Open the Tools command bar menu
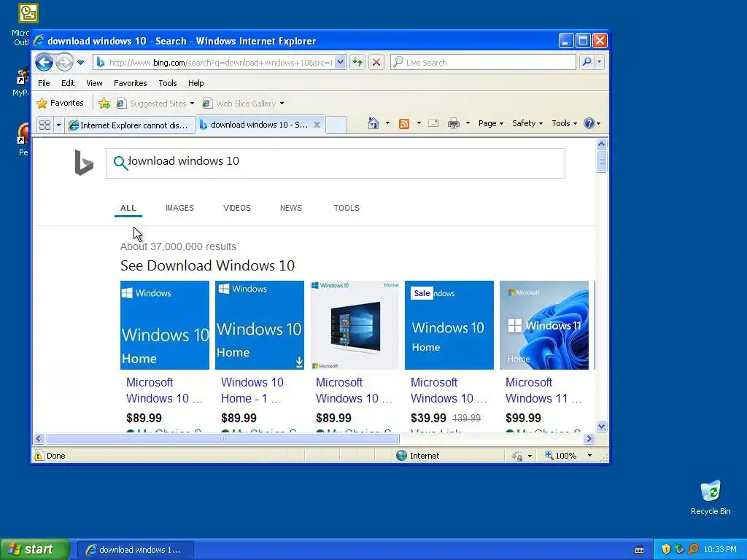Screen dimensions: 747x560 point(564,123)
